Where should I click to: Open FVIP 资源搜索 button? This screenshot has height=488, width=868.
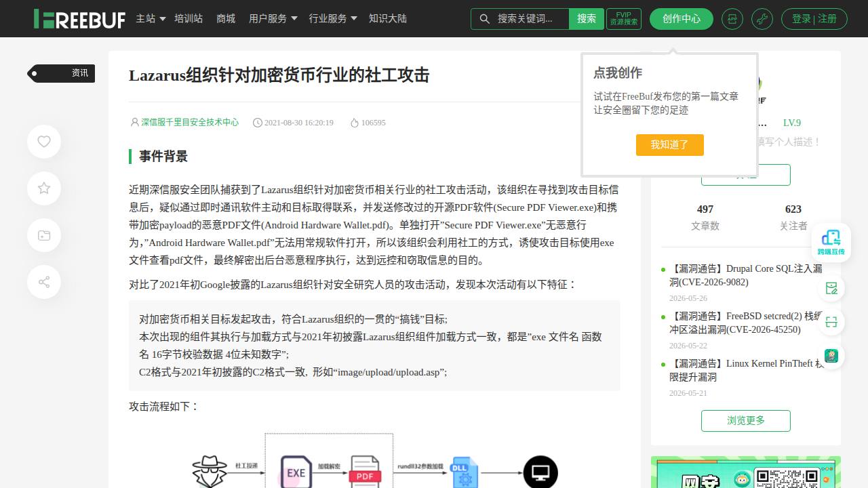[x=624, y=19]
